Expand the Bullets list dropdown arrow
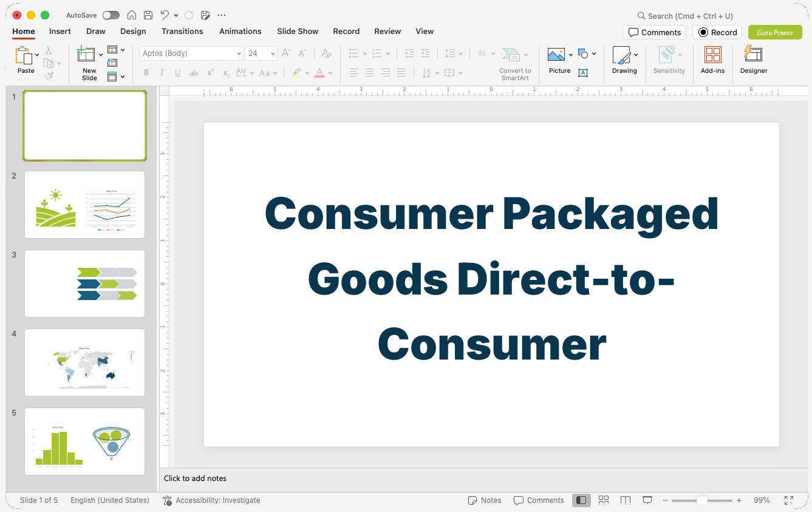 tap(364, 53)
